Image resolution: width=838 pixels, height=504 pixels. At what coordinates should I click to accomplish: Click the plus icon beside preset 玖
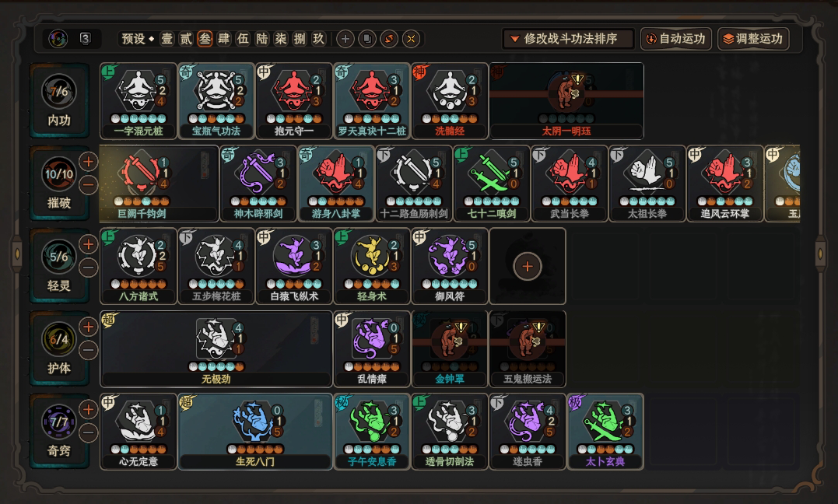point(345,39)
